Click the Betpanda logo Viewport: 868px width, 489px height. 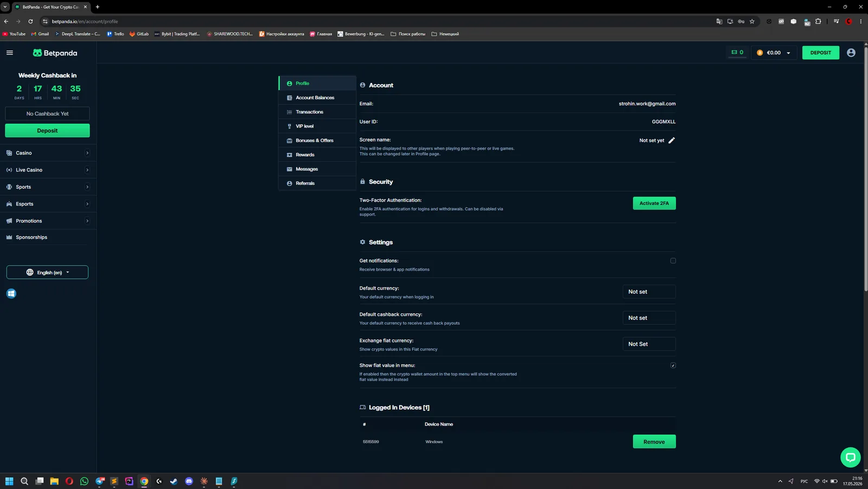[x=55, y=53]
